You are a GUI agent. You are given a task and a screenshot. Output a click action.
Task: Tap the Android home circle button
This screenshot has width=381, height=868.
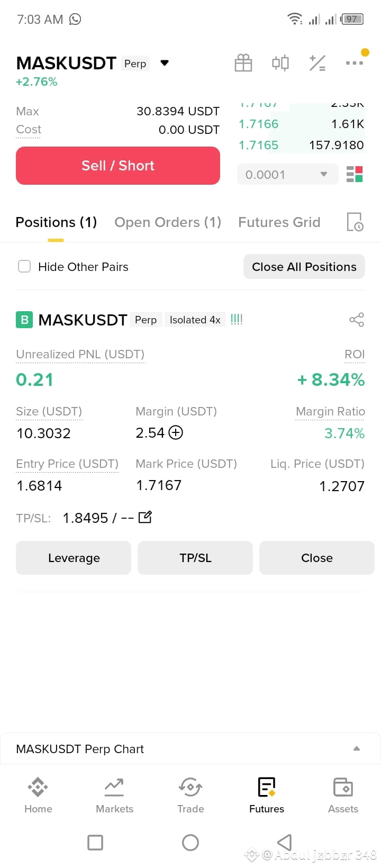click(x=190, y=842)
